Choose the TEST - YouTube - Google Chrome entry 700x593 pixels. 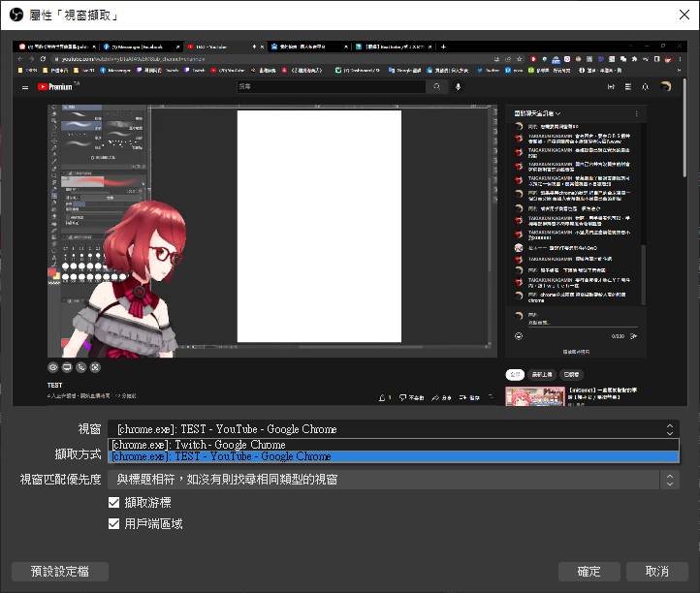[x=393, y=456]
